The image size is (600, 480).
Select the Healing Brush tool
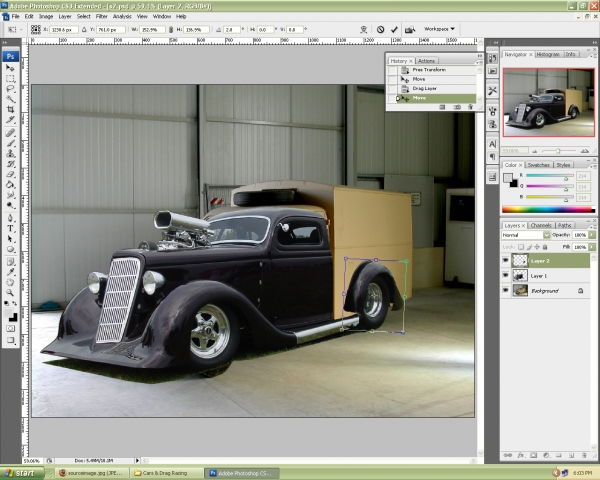click(10, 133)
